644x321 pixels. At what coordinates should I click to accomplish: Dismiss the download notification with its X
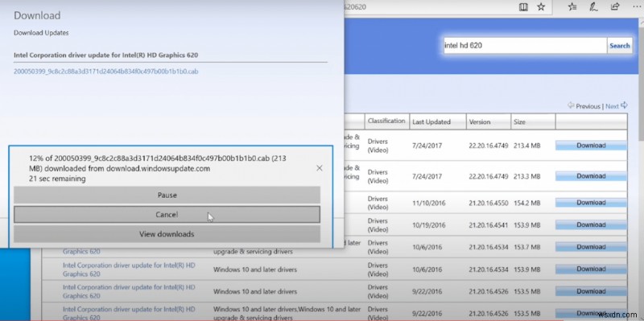(x=319, y=168)
